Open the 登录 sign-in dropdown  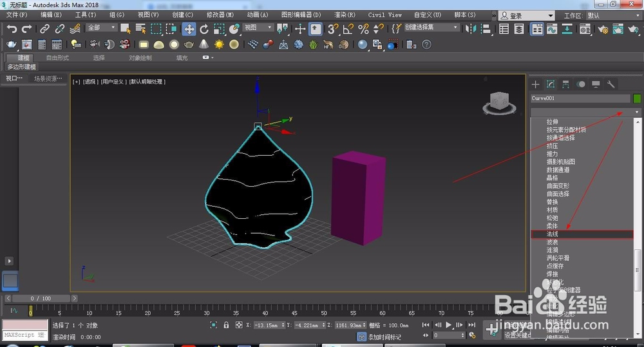(527, 15)
